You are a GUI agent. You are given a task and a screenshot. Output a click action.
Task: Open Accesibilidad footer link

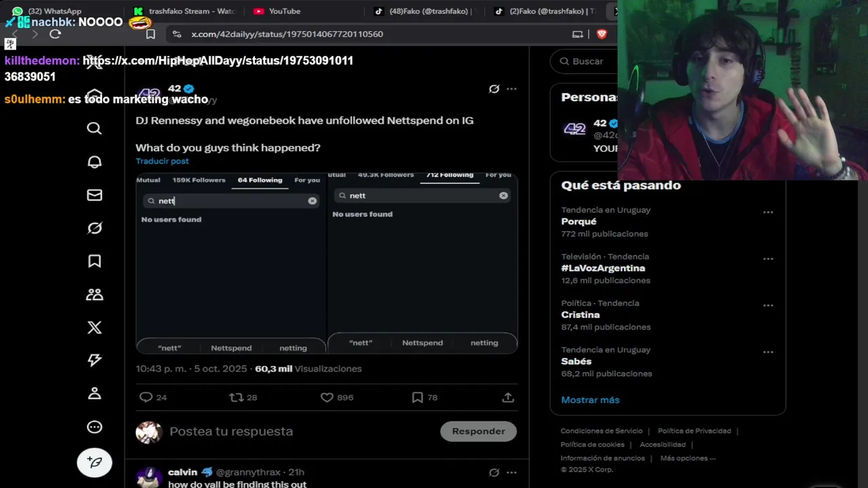pos(663,445)
